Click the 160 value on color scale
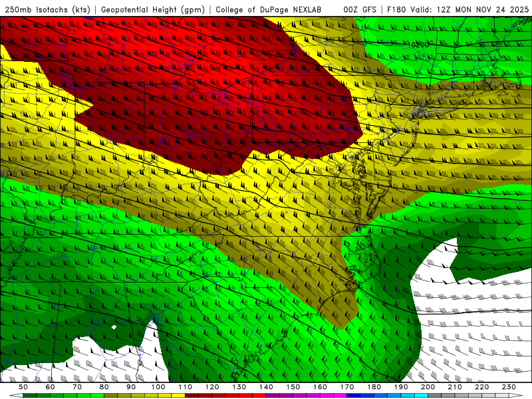This screenshot has width=532, height=399. coord(320,387)
